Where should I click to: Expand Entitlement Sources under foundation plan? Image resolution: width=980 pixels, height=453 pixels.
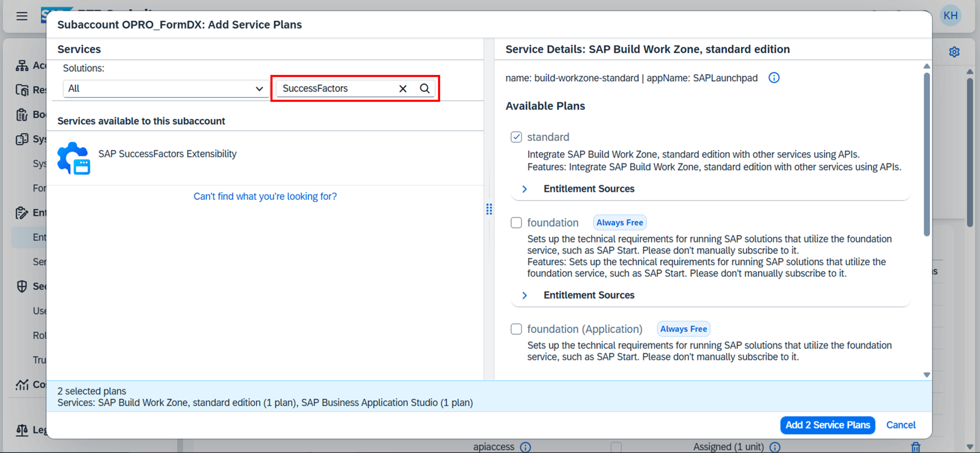(x=525, y=296)
